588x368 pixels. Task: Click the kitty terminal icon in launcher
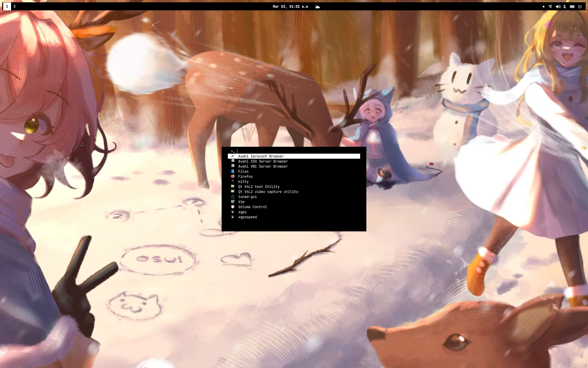[x=232, y=181]
